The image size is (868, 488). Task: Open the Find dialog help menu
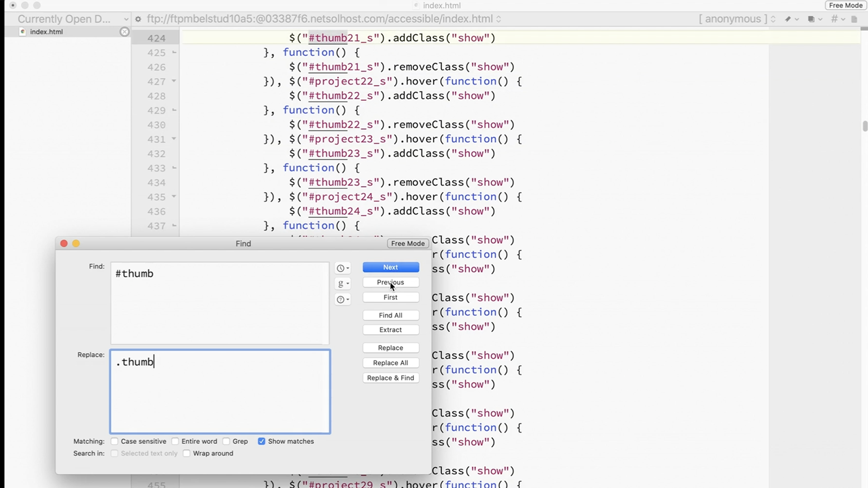343,299
